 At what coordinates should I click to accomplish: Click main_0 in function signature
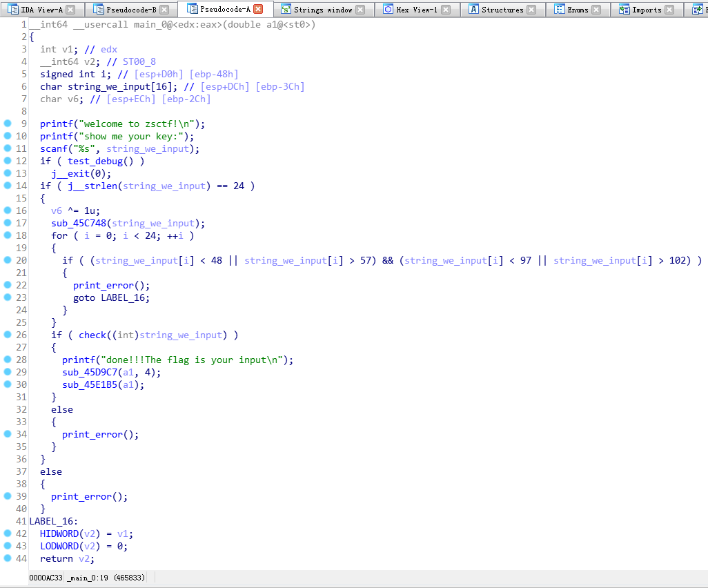pos(150,24)
